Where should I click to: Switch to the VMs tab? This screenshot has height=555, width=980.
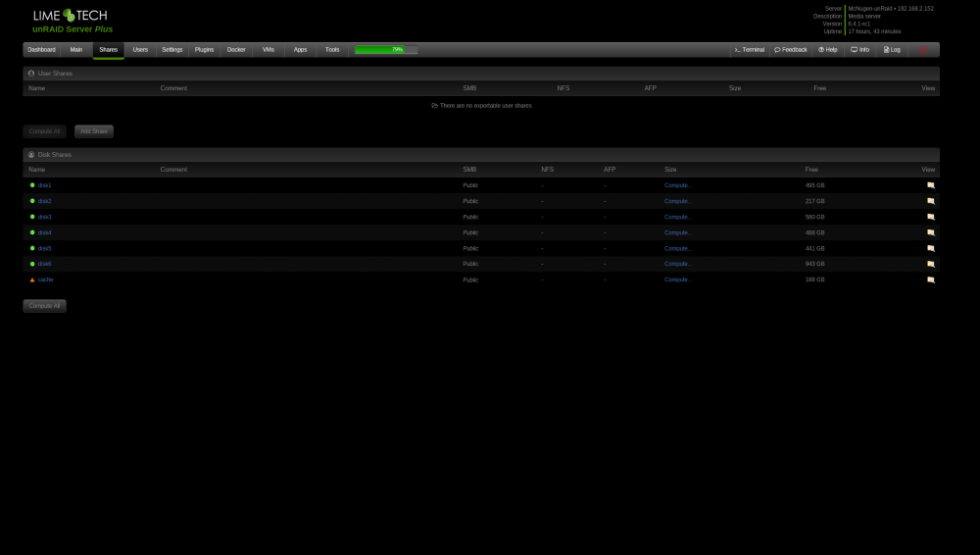click(x=269, y=49)
